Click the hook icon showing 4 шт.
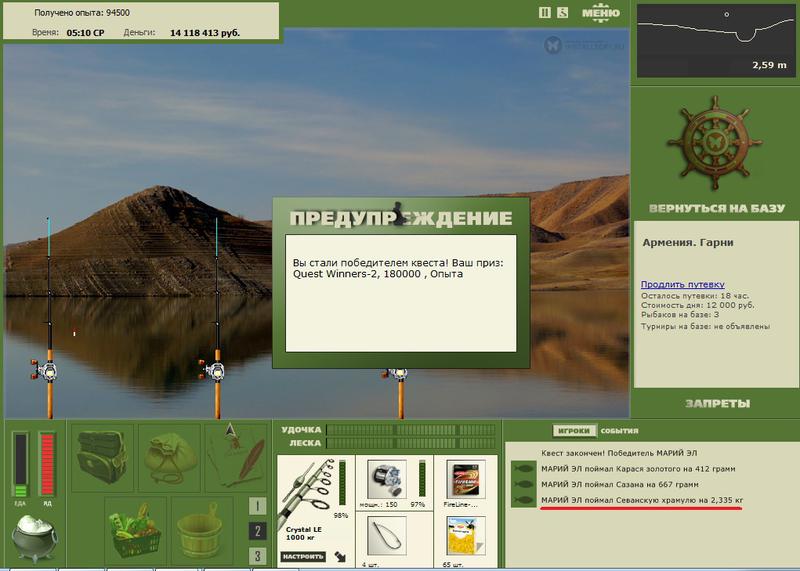The height and width of the screenshot is (571, 800). click(387, 535)
